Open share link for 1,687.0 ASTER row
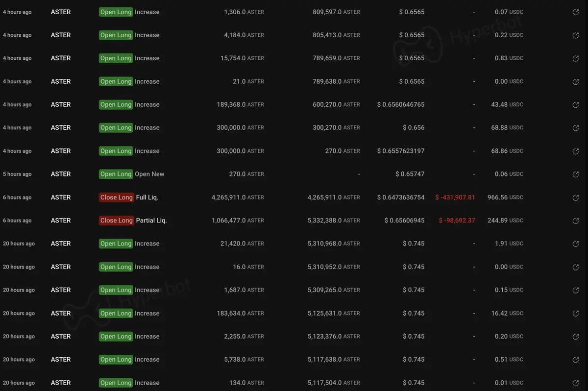This screenshot has width=588, height=391. click(x=576, y=291)
